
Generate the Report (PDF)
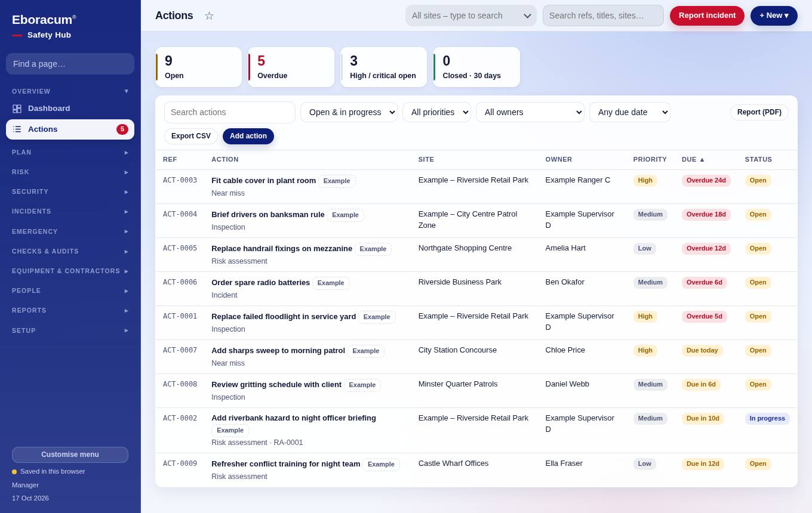pyautogui.click(x=759, y=112)
